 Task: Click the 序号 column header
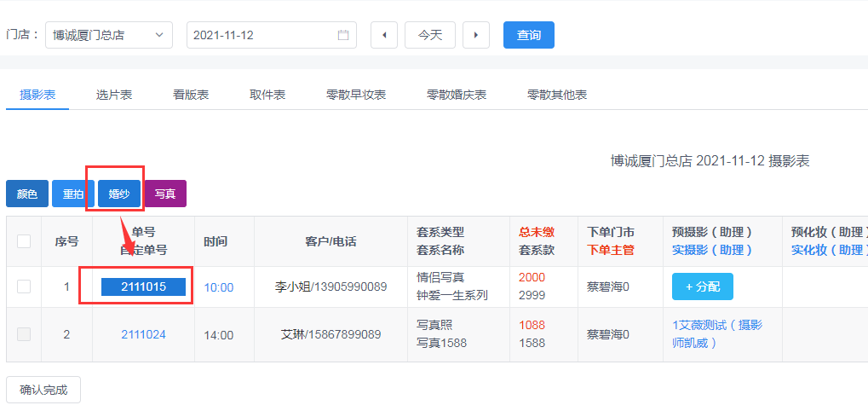point(66,241)
